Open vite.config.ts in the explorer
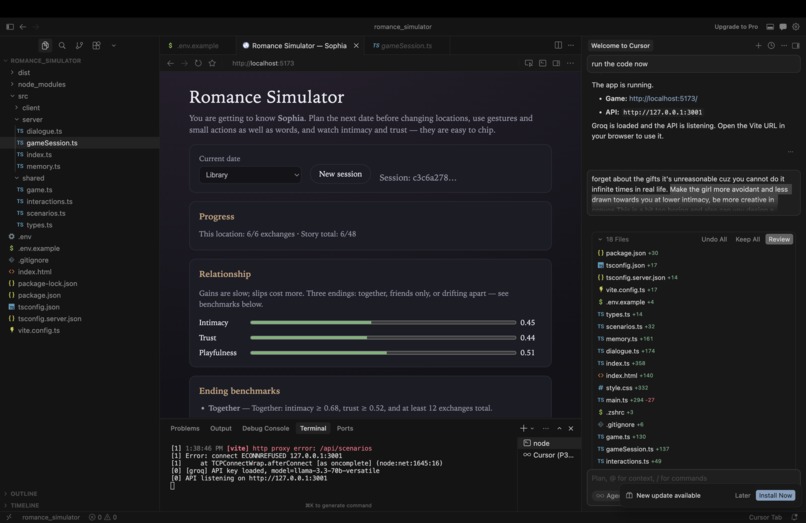Viewport: 806px width, 523px height. 39,331
